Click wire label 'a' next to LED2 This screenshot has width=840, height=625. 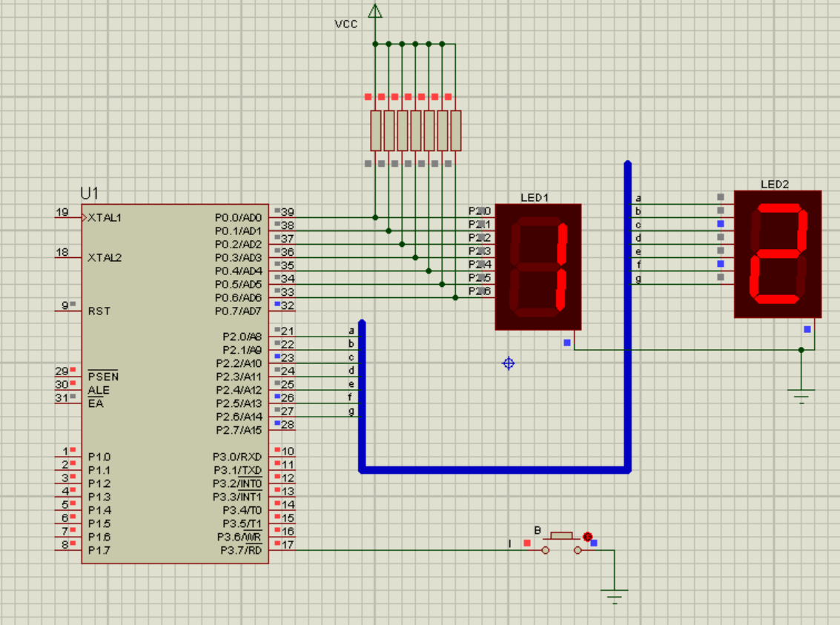(638, 198)
